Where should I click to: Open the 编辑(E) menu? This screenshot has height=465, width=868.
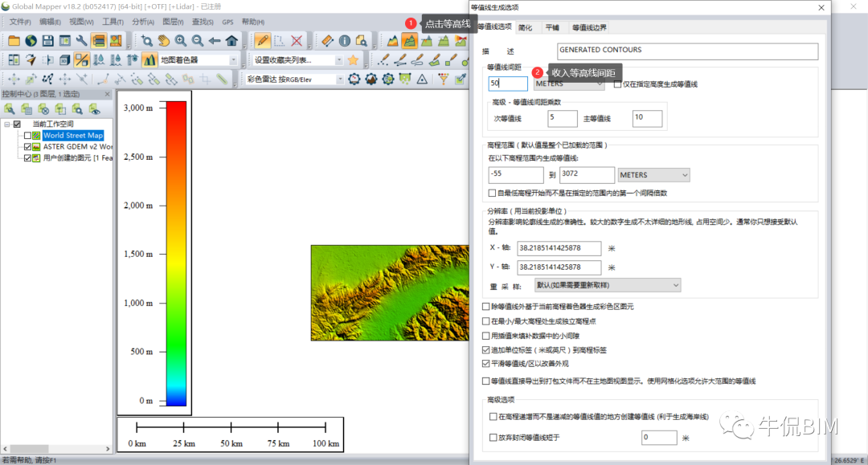[50, 22]
